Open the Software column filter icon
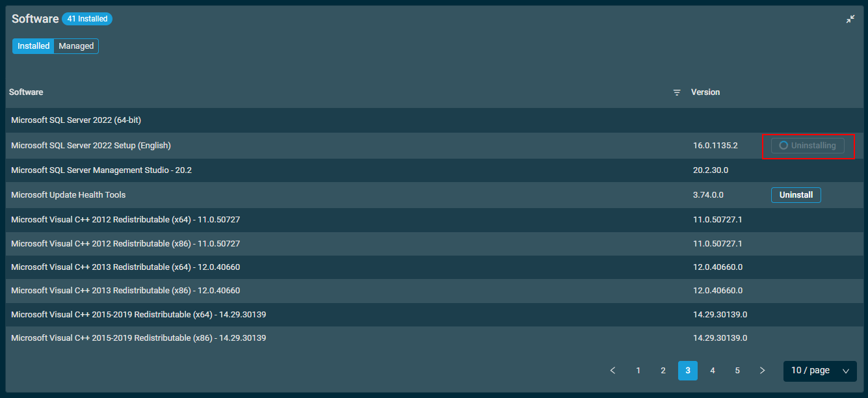This screenshot has width=868, height=398. click(x=677, y=93)
